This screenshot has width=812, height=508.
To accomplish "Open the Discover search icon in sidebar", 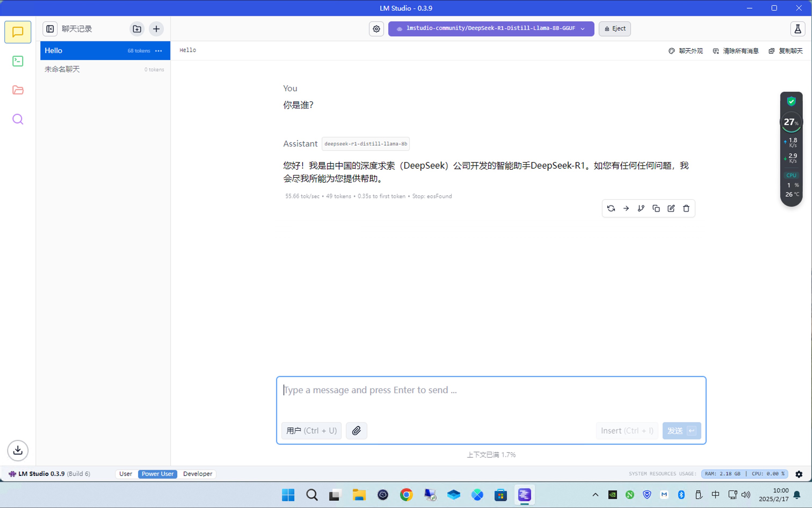I will pyautogui.click(x=18, y=119).
